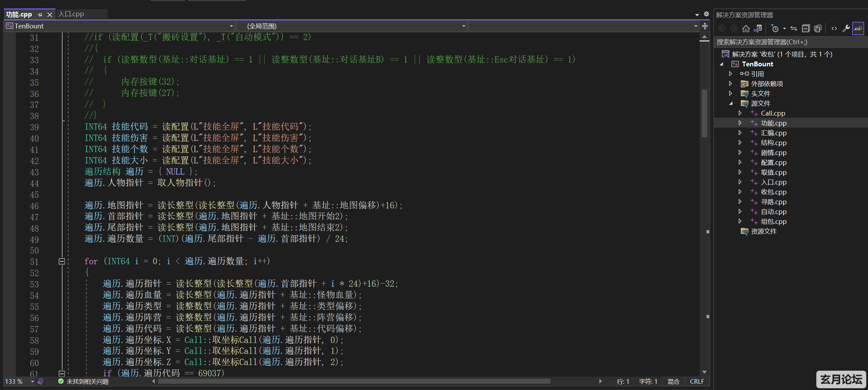The image size is (868, 390).
Task: Open 寻路.cpp from the tree
Action: [x=773, y=202]
